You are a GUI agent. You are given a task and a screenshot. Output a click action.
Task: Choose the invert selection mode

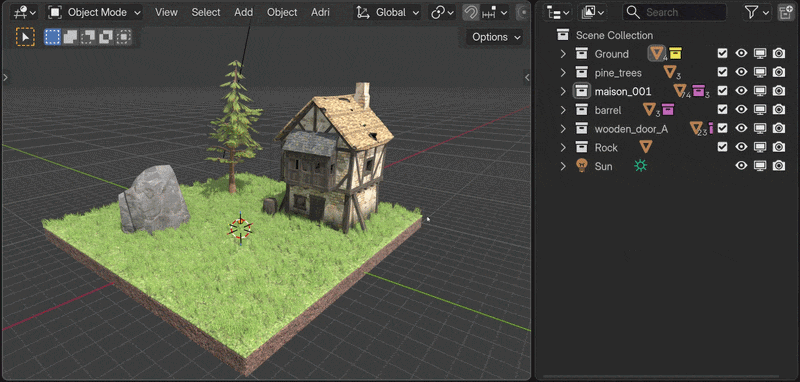[x=106, y=37]
